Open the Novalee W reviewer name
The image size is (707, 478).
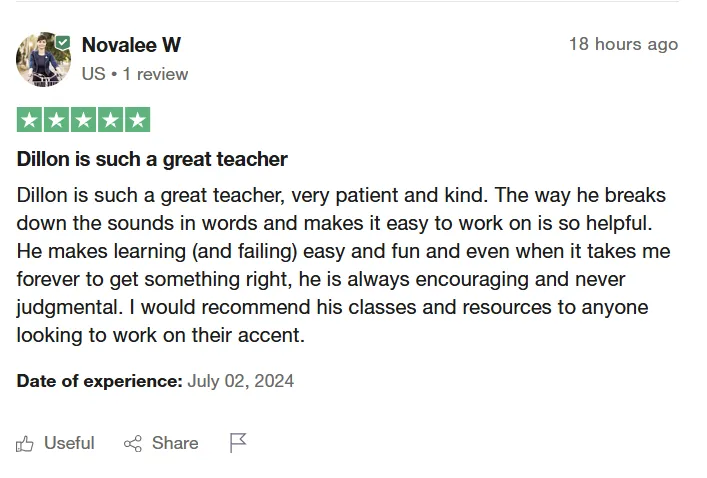(x=131, y=45)
